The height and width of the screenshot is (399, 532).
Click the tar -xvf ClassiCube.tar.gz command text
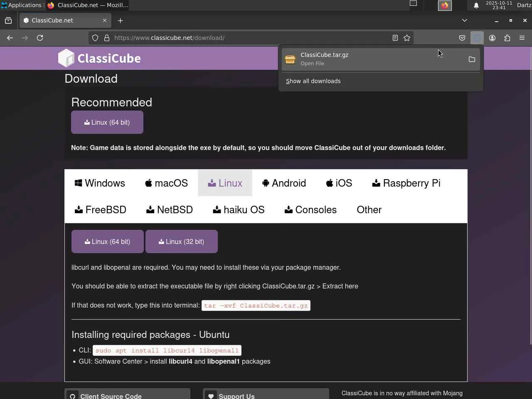(x=256, y=305)
